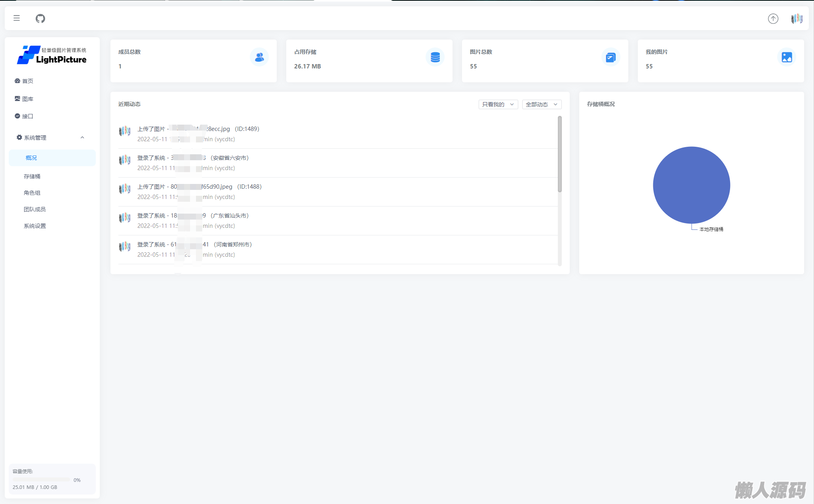The width and height of the screenshot is (814, 504).
Task: Go to 首页 in sidebar
Action: pyautogui.click(x=28, y=81)
